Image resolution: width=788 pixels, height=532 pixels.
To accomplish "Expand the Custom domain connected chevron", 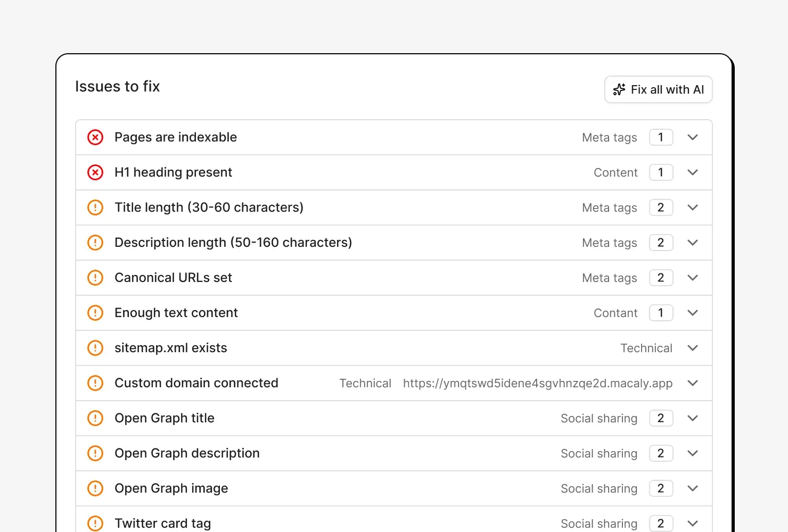I will (x=693, y=383).
